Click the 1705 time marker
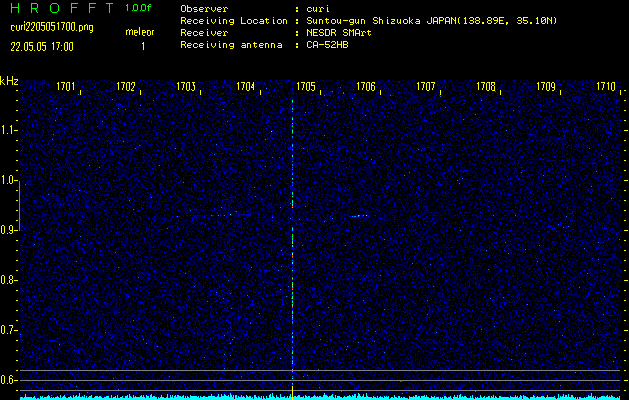The image size is (629, 400). click(306, 87)
